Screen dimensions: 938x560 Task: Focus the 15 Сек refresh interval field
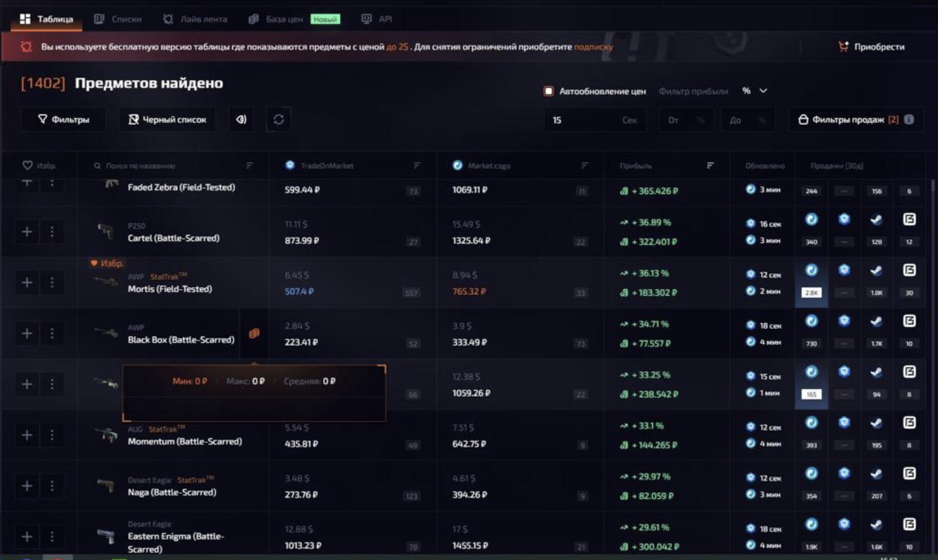pos(595,120)
